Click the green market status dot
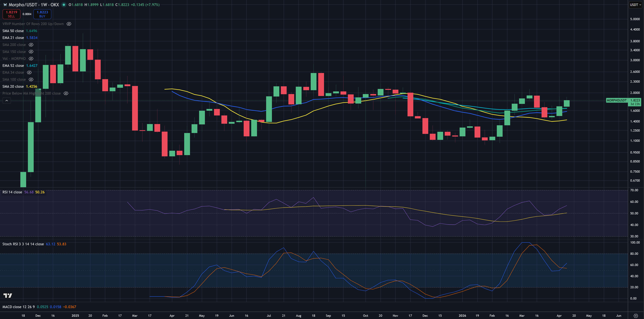Image resolution: width=644 pixels, height=319 pixels. pos(64,5)
